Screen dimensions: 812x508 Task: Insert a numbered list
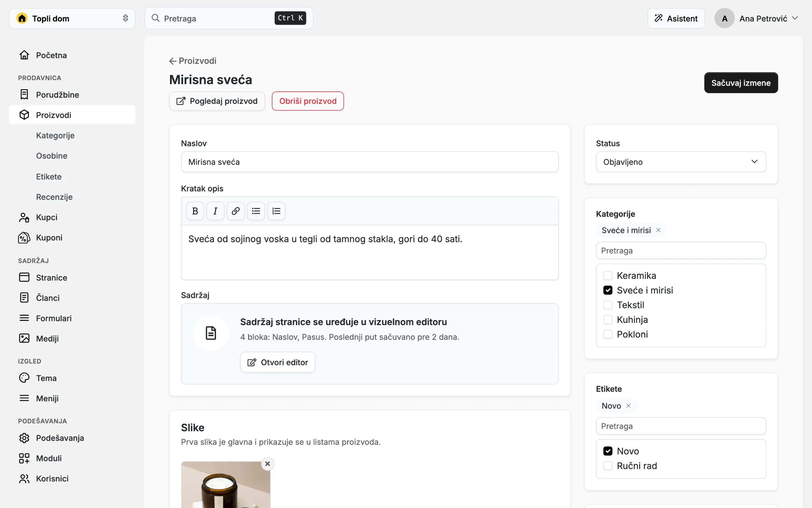pyautogui.click(x=276, y=211)
